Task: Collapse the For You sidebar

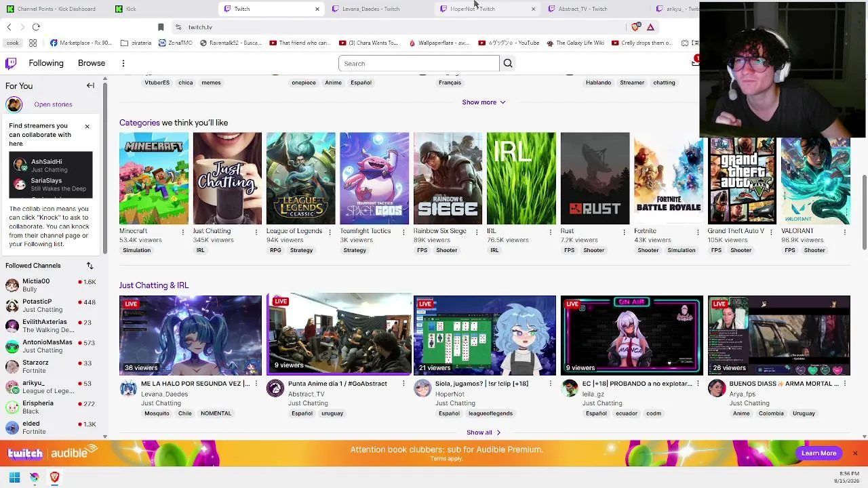Action: point(90,86)
